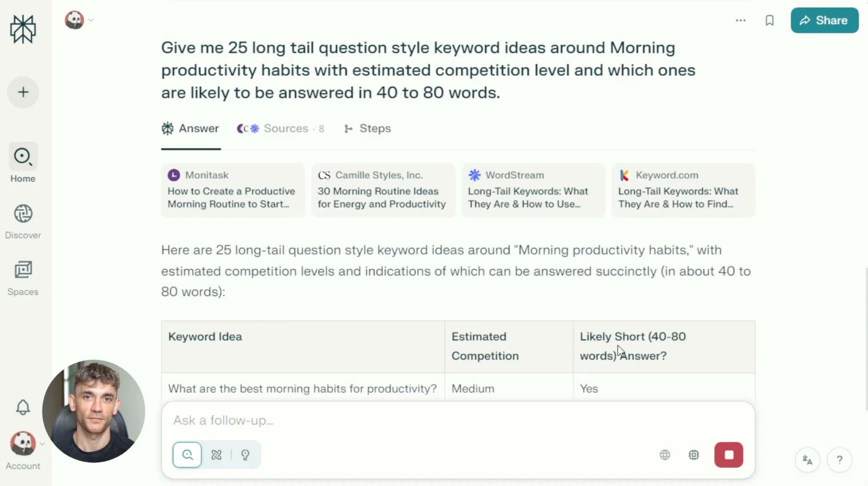
Task: Open the three-dots more options menu
Action: pos(740,20)
